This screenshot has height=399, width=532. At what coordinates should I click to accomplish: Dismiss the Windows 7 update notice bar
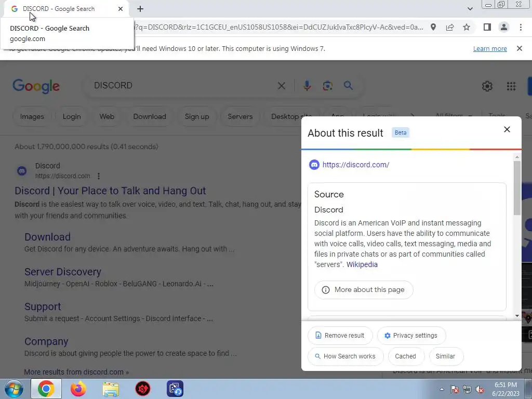point(520,48)
